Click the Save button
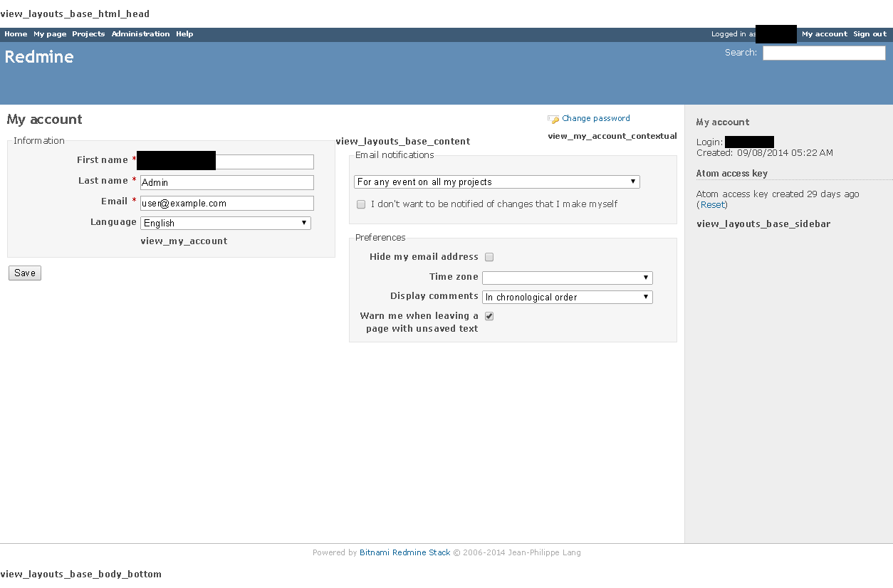This screenshot has width=893, height=588. [x=24, y=273]
